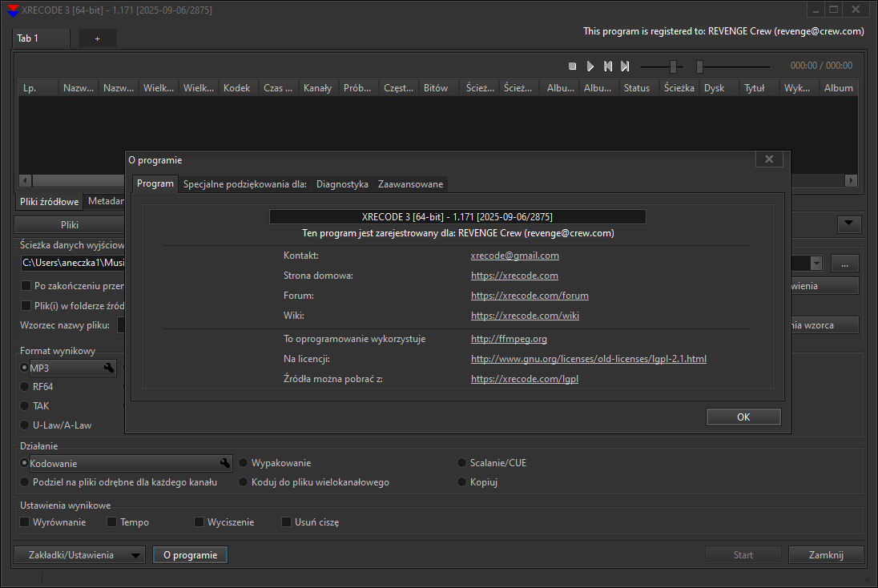878x588 pixels.
Task: Click the output path input field
Action: (73, 263)
